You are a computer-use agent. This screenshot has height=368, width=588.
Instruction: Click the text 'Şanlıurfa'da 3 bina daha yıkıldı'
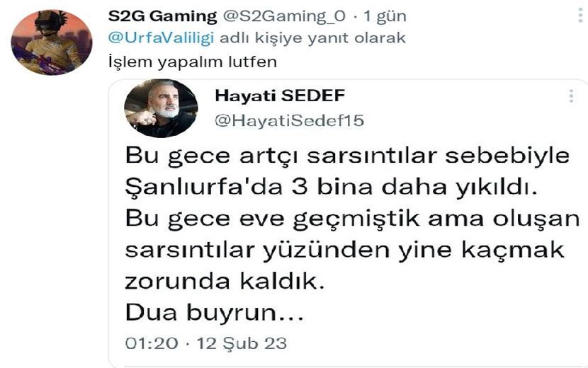click(x=331, y=187)
